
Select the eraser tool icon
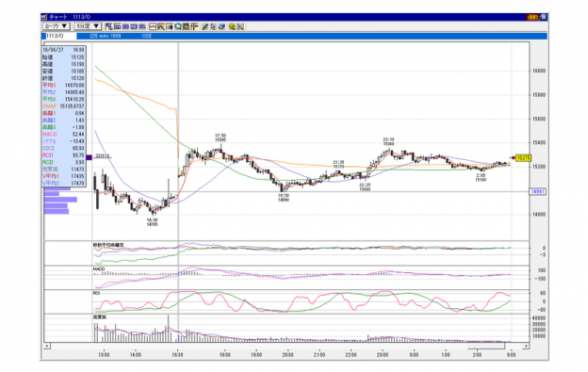pyautogui.click(x=221, y=26)
